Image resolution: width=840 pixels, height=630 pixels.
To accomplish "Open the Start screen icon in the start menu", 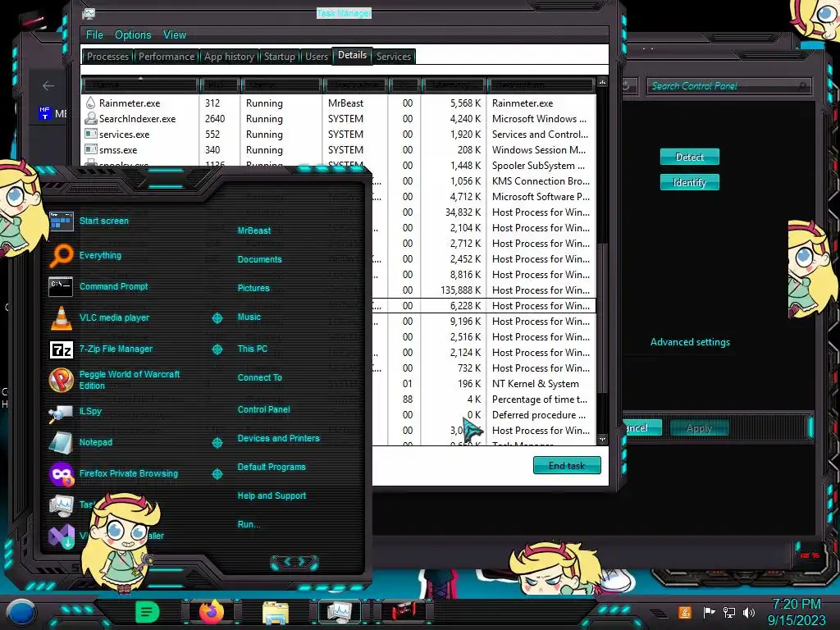I will [x=61, y=221].
